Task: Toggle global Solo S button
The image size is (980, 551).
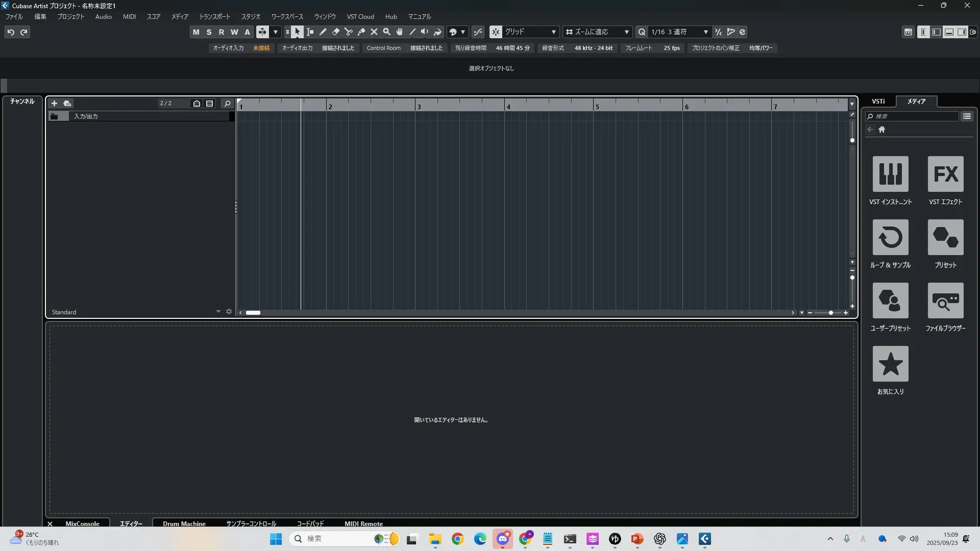Action: 209,32
